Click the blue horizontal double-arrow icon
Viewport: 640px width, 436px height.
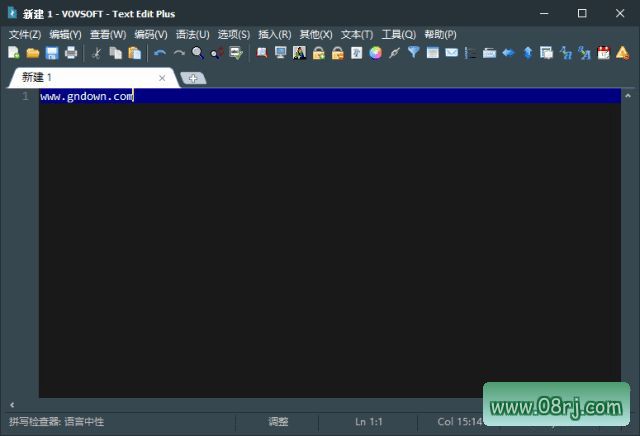point(509,53)
